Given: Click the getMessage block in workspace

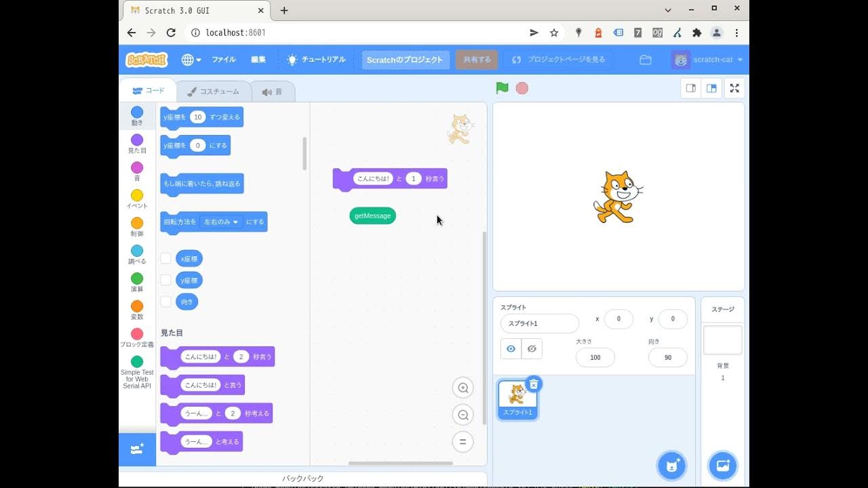Looking at the screenshot, I should tap(372, 216).
